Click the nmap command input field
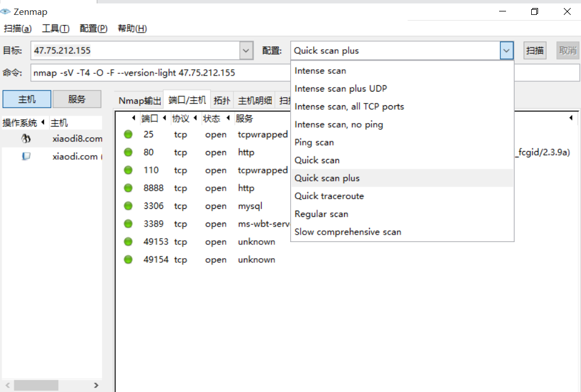 coord(160,73)
